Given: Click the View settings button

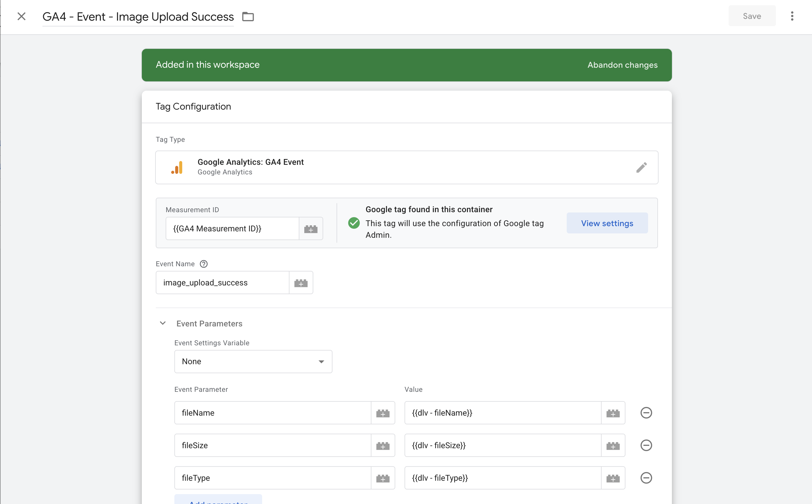Looking at the screenshot, I should point(607,223).
